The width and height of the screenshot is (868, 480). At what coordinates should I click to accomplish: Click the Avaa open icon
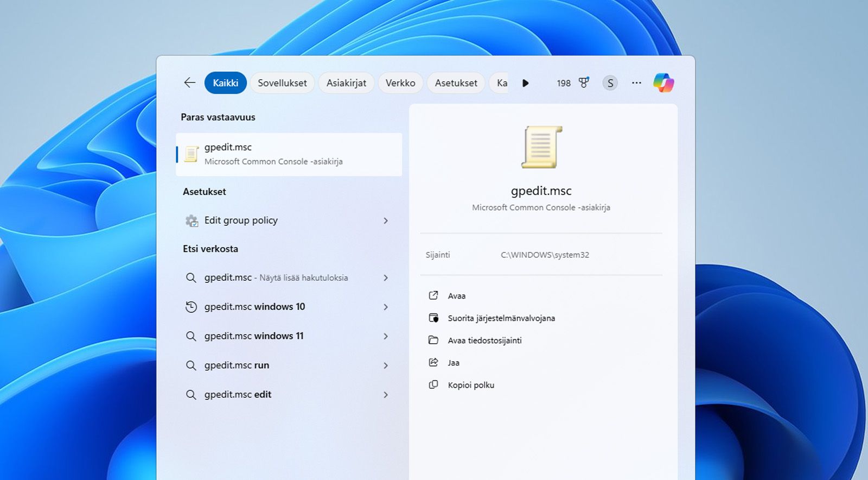(433, 295)
